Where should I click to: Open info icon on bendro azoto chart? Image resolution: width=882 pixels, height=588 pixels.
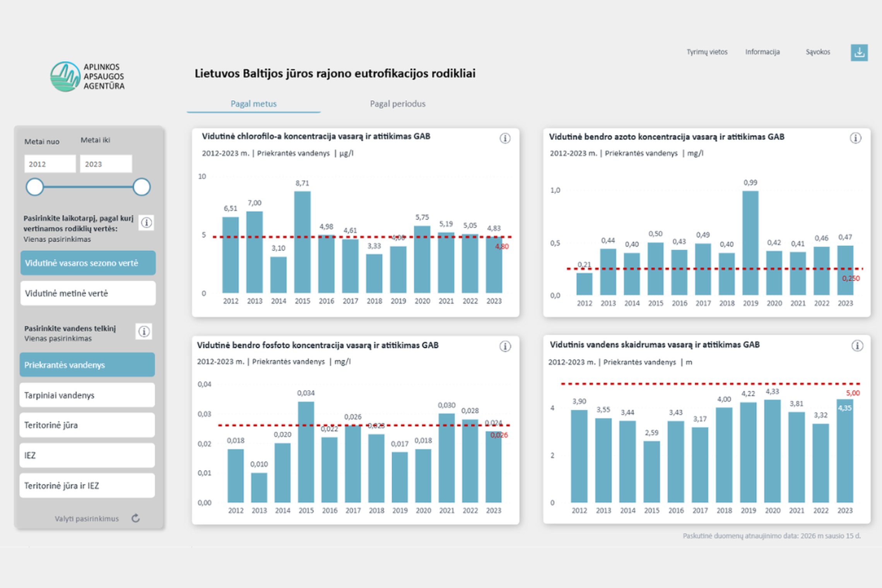click(x=855, y=138)
